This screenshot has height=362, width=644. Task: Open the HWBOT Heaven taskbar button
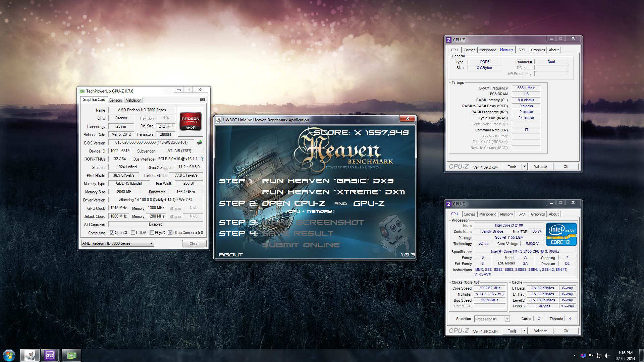point(30,355)
